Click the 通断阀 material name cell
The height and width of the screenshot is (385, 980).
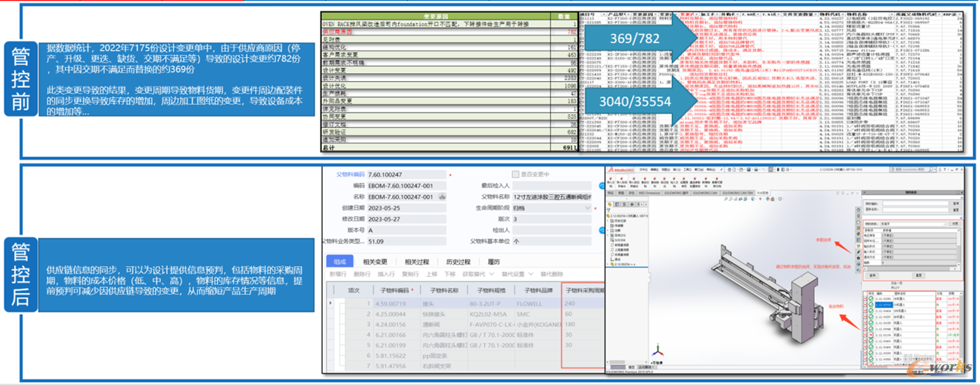click(443, 325)
